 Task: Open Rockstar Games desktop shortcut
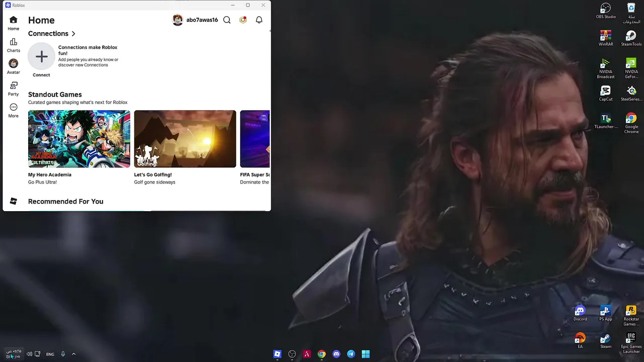[x=631, y=315]
